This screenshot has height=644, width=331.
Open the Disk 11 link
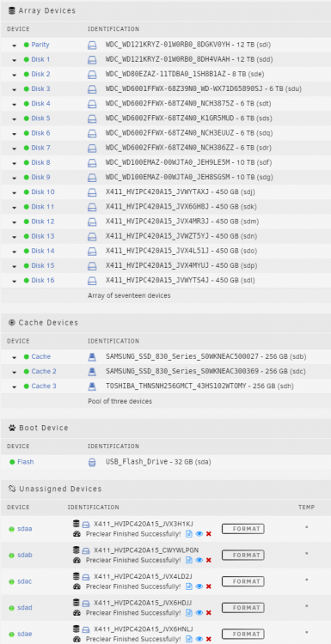tap(43, 207)
